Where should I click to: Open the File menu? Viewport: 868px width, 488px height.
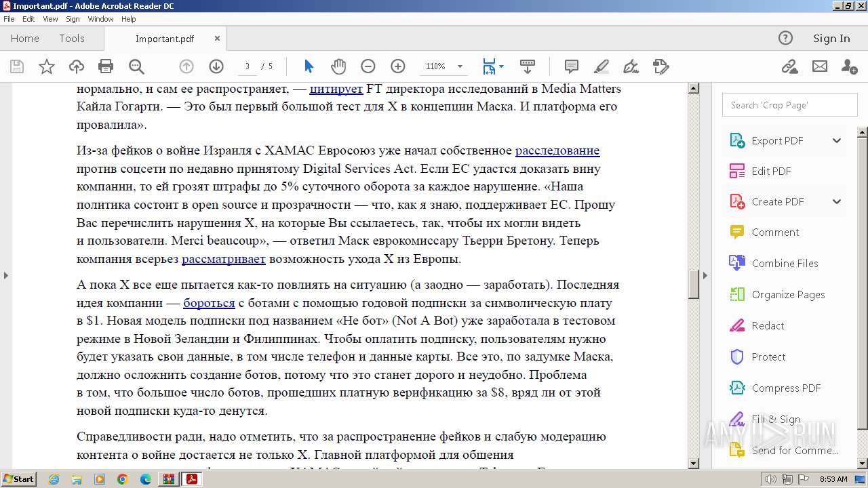[9, 19]
